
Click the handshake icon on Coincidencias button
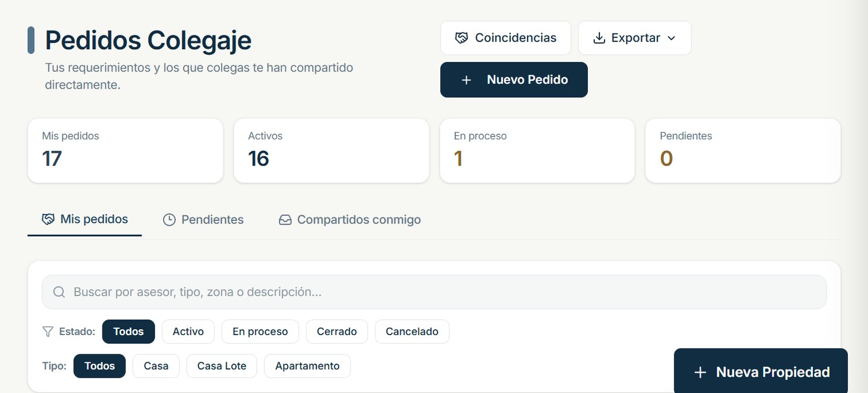click(461, 38)
